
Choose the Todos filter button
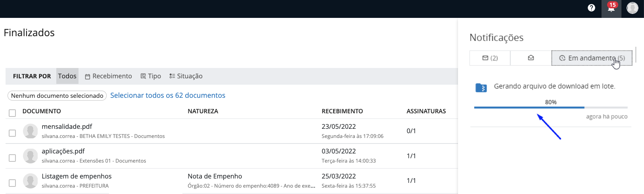(67, 76)
